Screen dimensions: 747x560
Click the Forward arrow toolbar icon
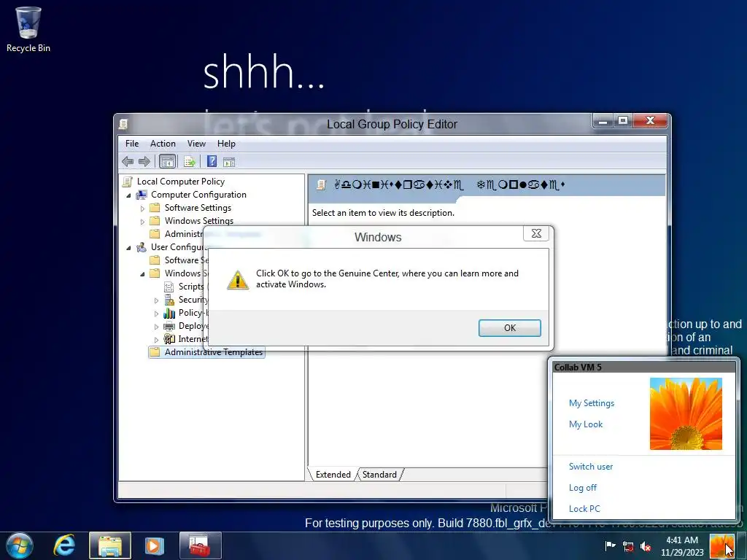[x=144, y=162]
